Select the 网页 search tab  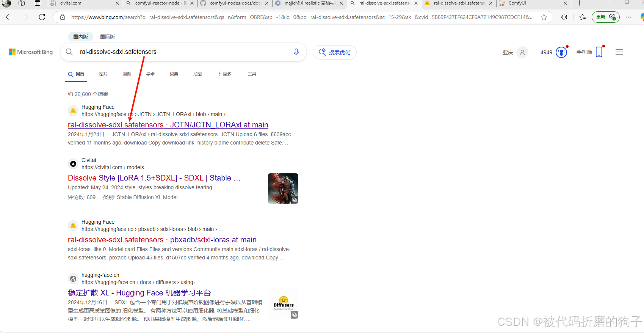coord(76,74)
